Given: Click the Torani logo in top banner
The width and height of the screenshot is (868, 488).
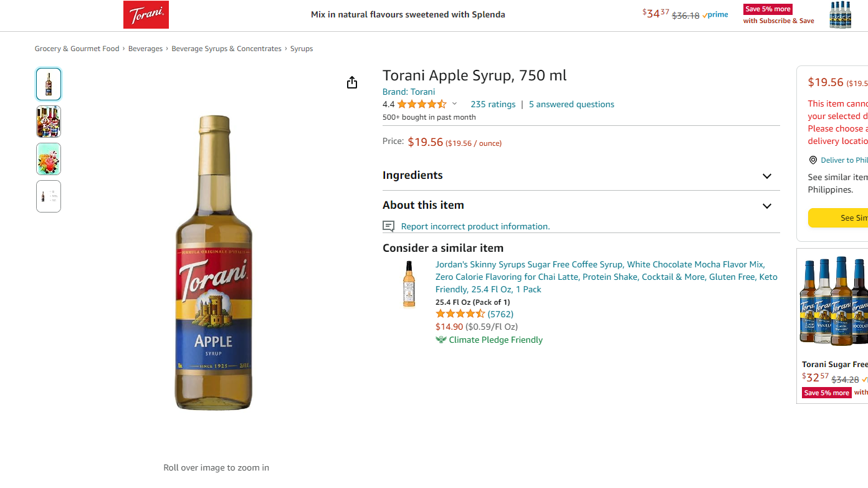Looking at the screenshot, I should click(146, 15).
